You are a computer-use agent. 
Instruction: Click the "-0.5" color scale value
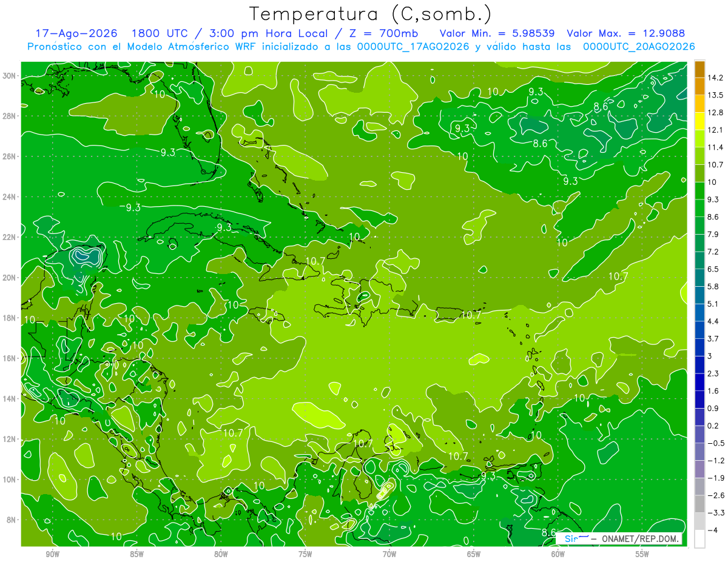(715, 443)
